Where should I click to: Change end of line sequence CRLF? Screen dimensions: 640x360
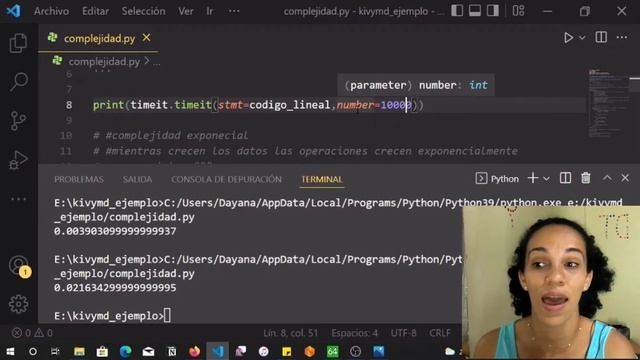pos(440,333)
